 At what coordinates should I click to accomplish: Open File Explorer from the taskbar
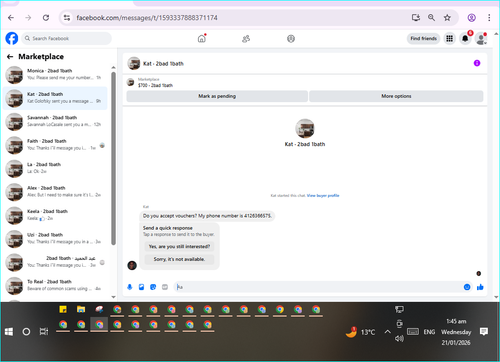[81, 309]
